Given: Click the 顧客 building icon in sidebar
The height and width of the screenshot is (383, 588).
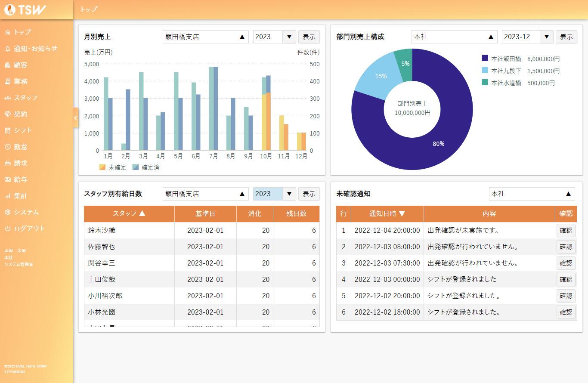Looking at the screenshot, I should [x=7, y=65].
